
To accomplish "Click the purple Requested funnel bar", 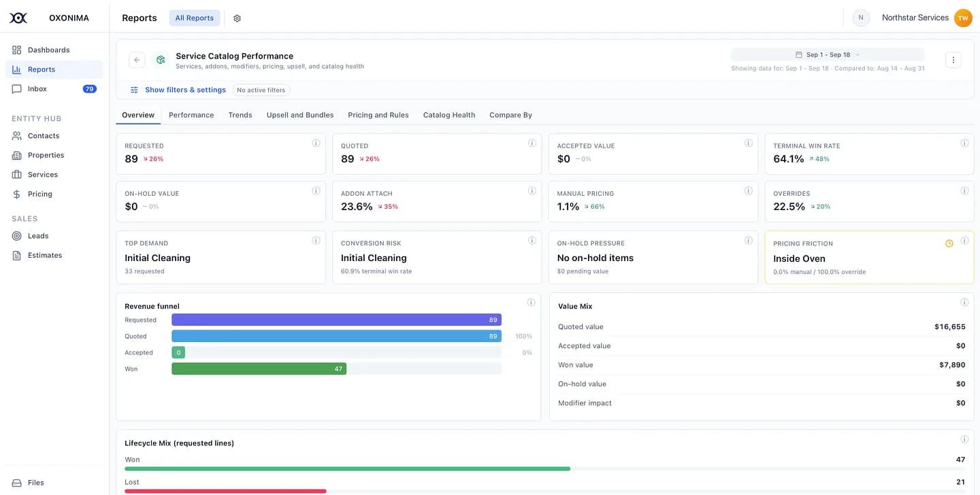I will (336, 320).
